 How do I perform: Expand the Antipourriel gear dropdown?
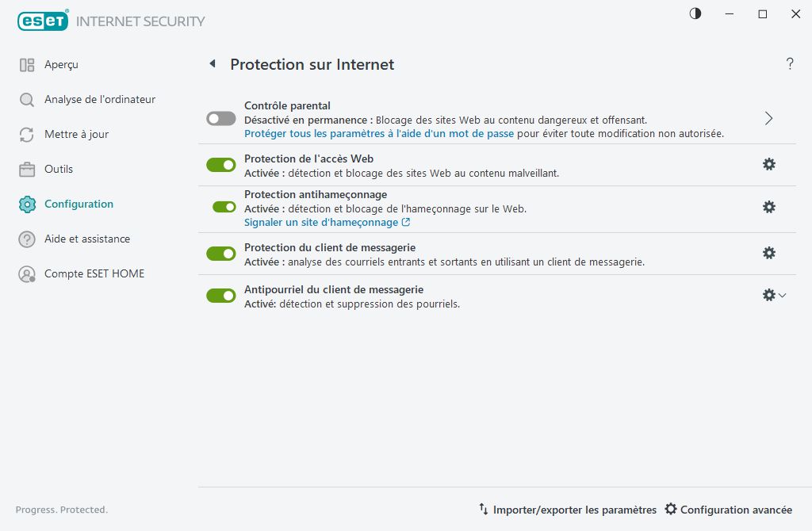click(x=783, y=295)
